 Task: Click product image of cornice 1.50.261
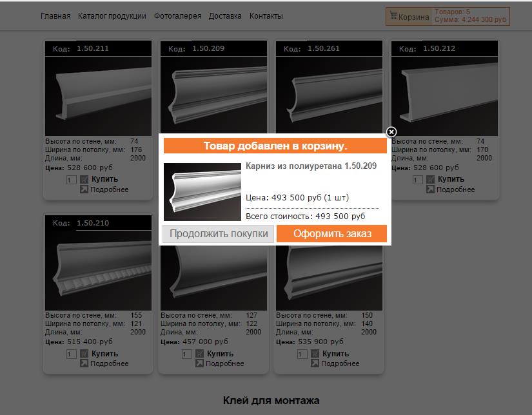pyautogui.click(x=329, y=95)
